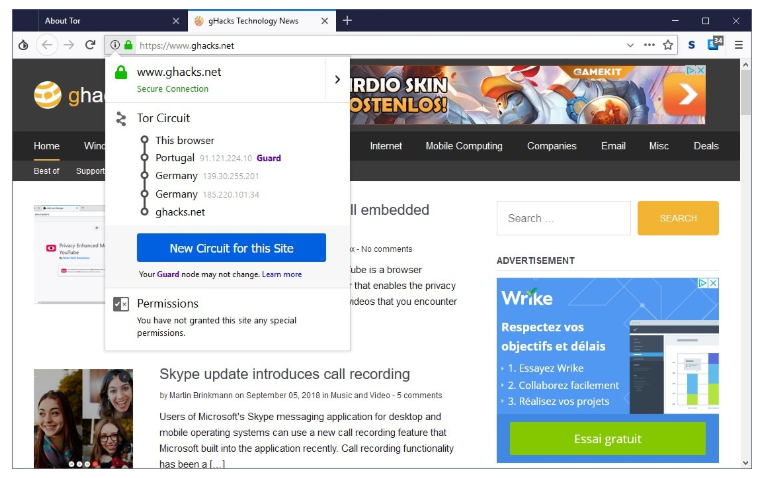Click the Tor Circuit icon in panel
The image size is (760, 478).
(121, 119)
